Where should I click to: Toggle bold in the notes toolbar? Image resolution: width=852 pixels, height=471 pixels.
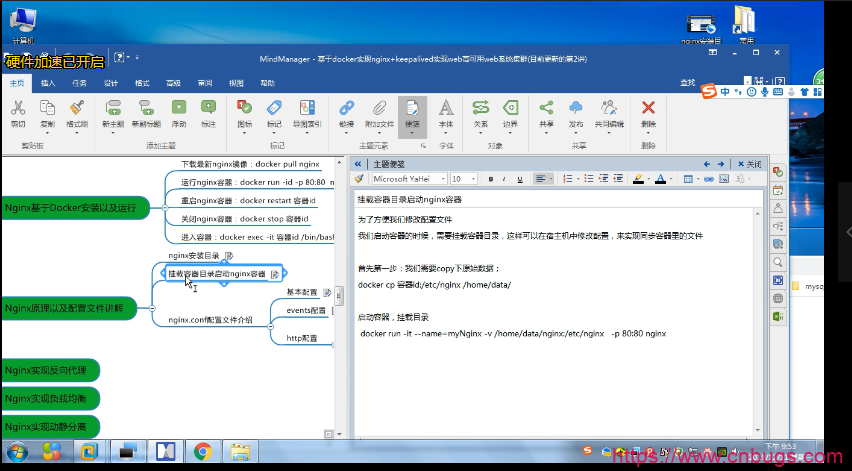tap(491, 179)
